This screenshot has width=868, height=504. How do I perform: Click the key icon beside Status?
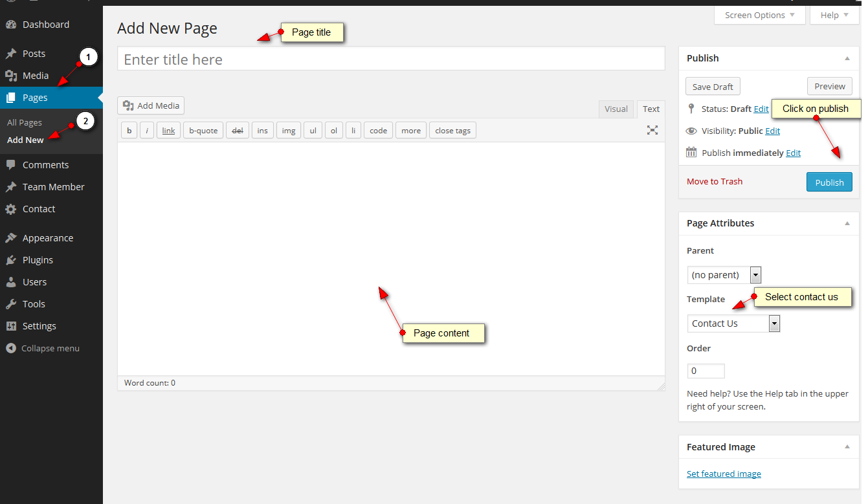(x=691, y=109)
